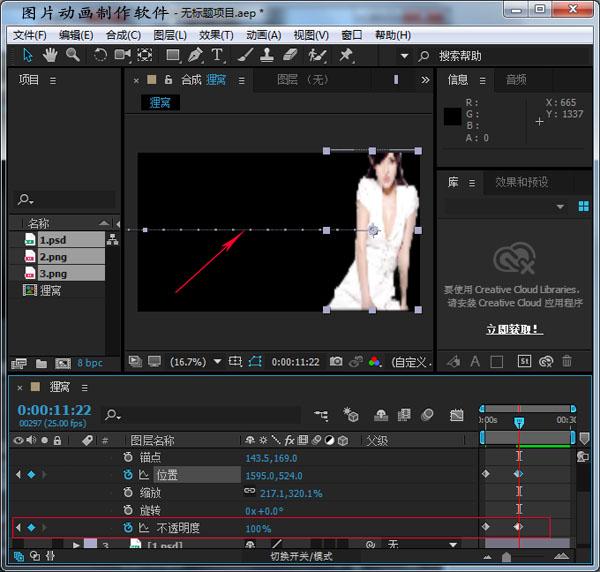Open the Project panel menu icon

pos(53,81)
